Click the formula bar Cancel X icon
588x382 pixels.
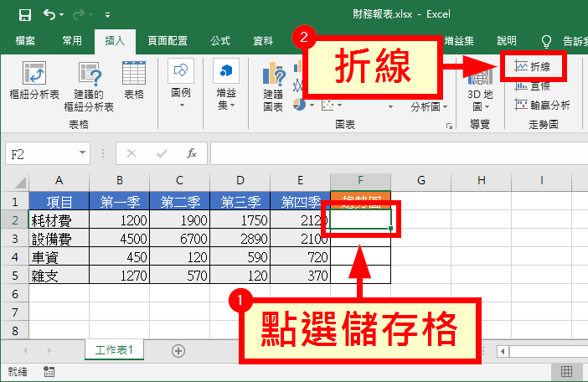pos(132,153)
